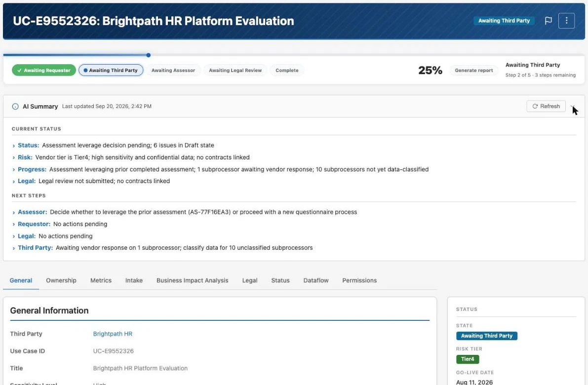Switch to the Ownership tab
The image size is (588, 385).
(x=61, y=280)
